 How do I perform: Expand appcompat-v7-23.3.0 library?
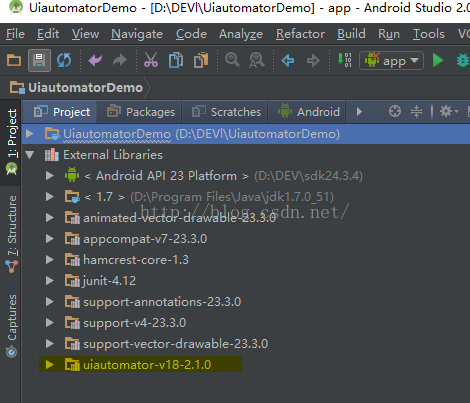tap(50, 239)
